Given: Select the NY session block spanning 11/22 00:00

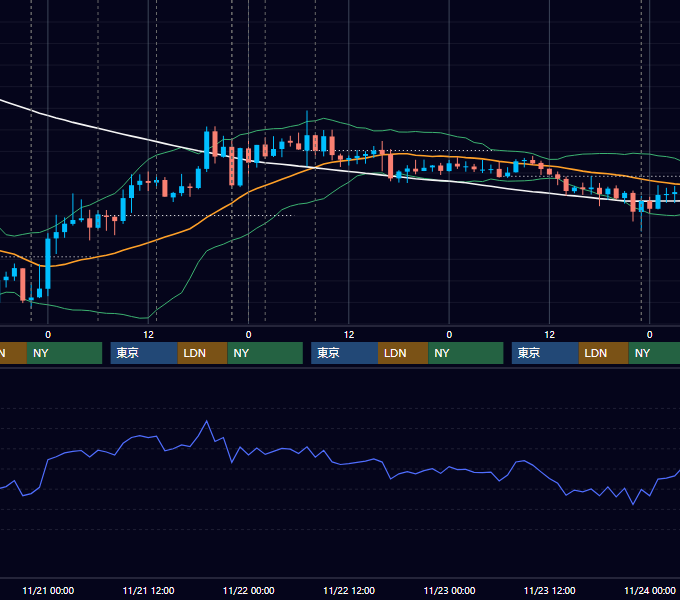Looking at the screenshot, I should pos(265,353).
